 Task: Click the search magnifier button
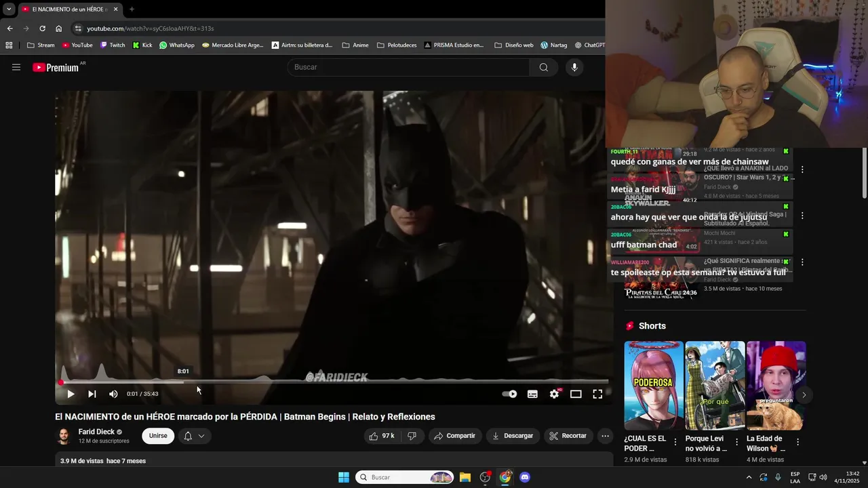543,67
